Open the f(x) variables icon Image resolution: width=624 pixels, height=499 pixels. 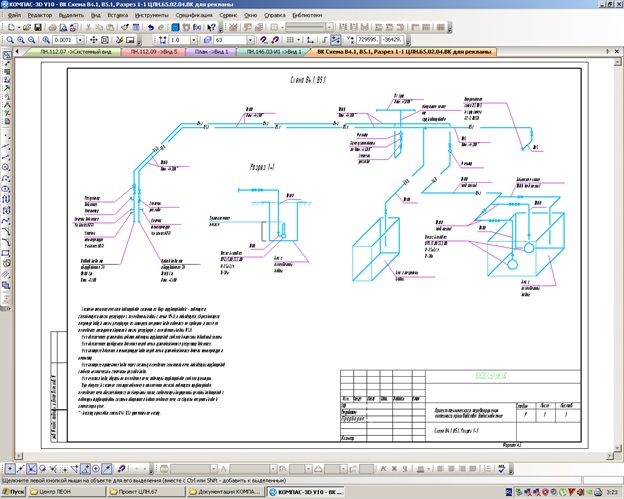[x=197, y=27]
